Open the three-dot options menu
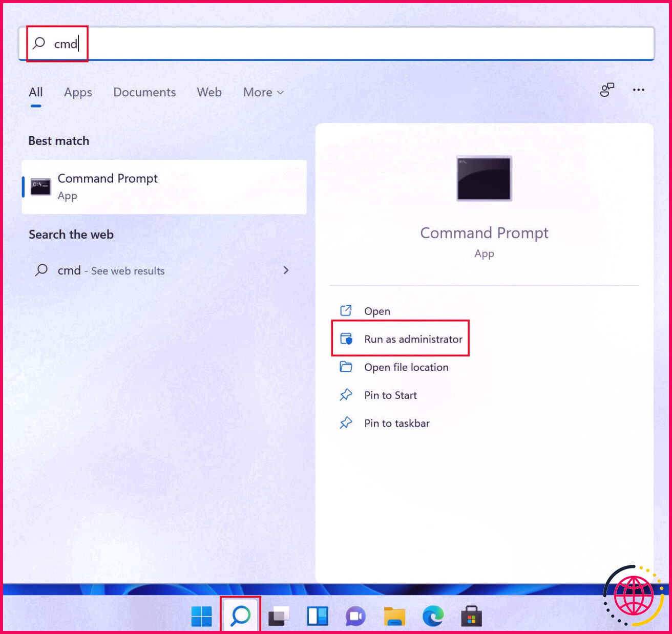 pyautogui.click(x=638, y=90)
